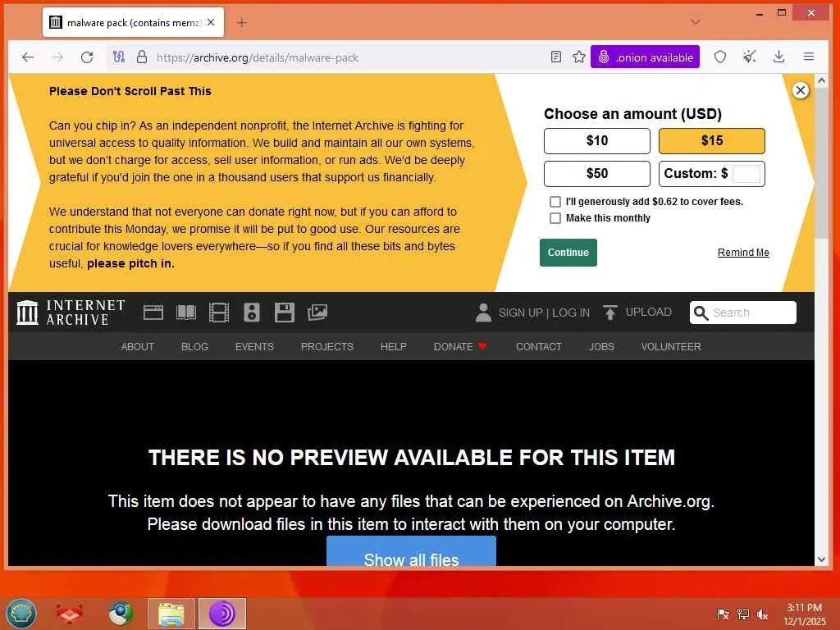Viewport: 840px width, 630px height.
Task: Choose the $15 donation amount
Action: (711, 141)
